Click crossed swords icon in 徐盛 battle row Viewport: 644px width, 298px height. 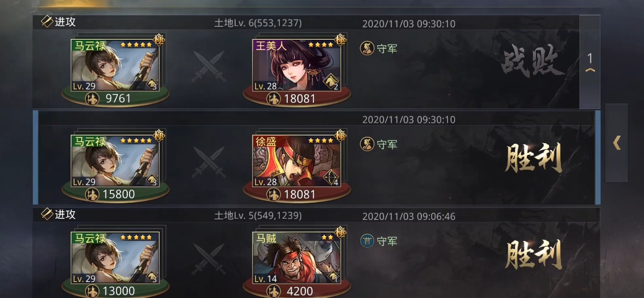(208, 162)
